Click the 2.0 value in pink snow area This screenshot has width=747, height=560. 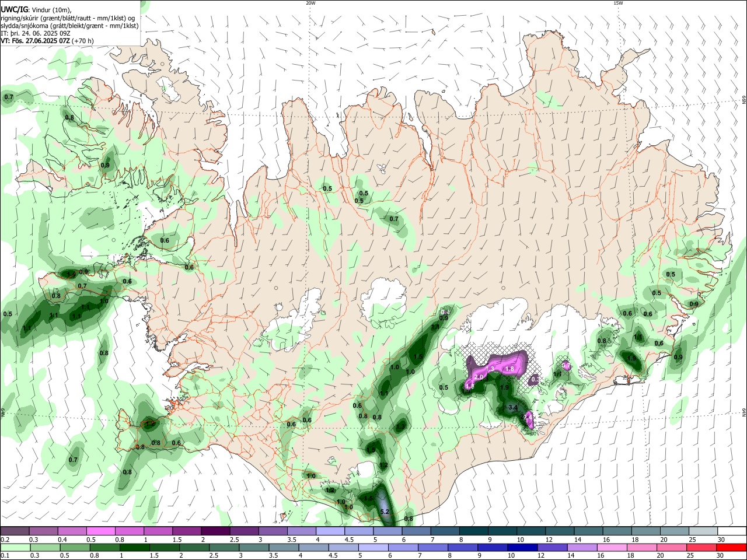click(479, 377)
